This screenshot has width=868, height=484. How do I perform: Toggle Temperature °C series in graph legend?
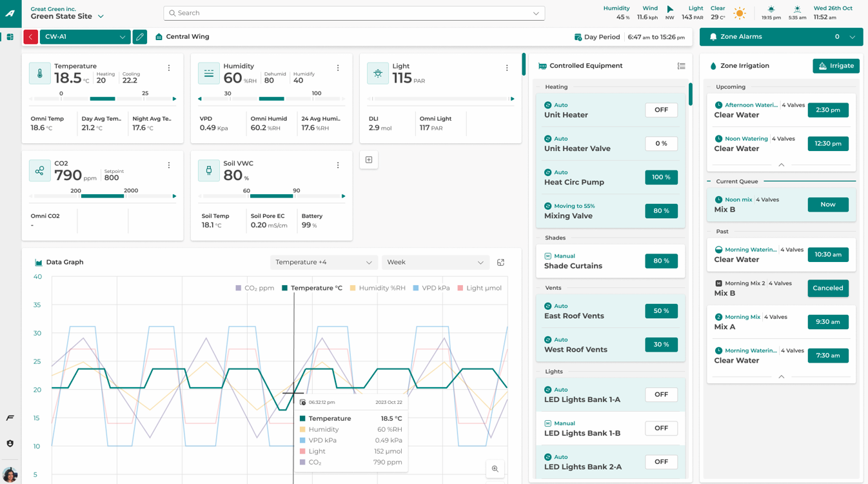pos(312,288)
